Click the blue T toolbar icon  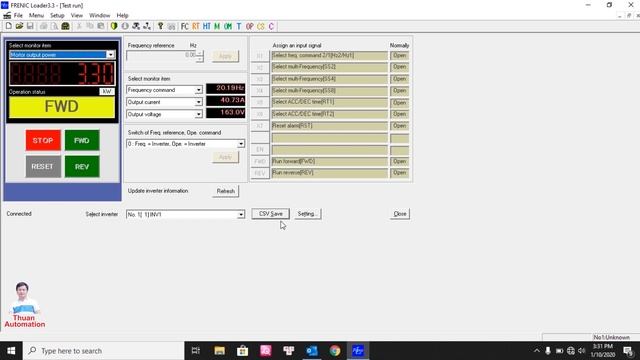tap(239, 26)
